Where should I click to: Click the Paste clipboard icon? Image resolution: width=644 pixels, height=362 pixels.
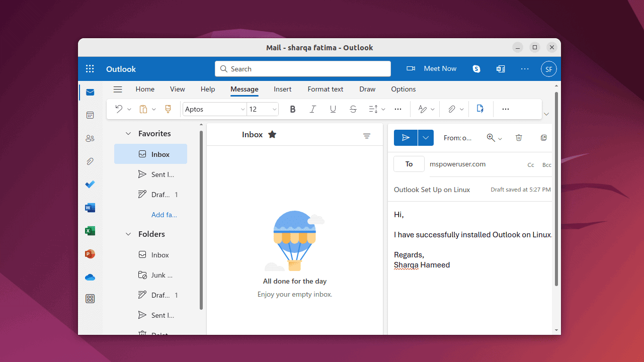point(143,109)
